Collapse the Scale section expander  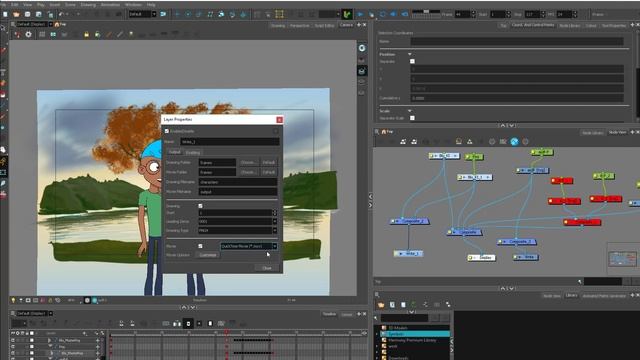tap(409, 111)
